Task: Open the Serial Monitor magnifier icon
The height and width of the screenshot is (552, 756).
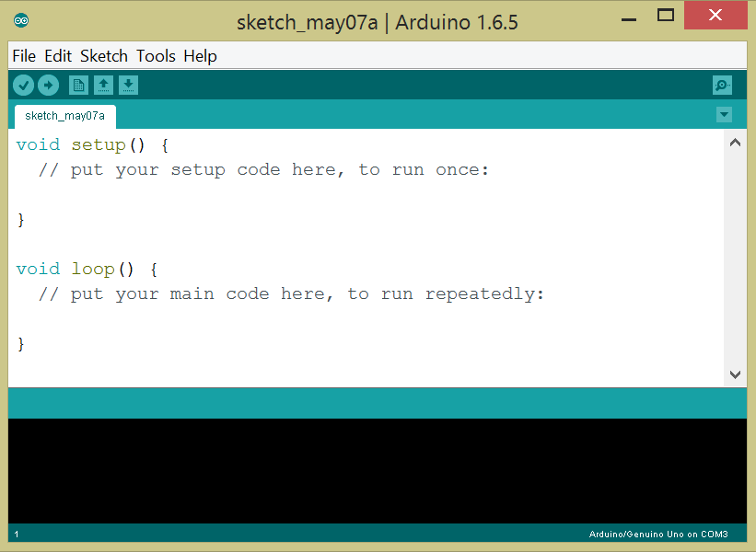Action: pyautogui.click(x=722, y=86)
